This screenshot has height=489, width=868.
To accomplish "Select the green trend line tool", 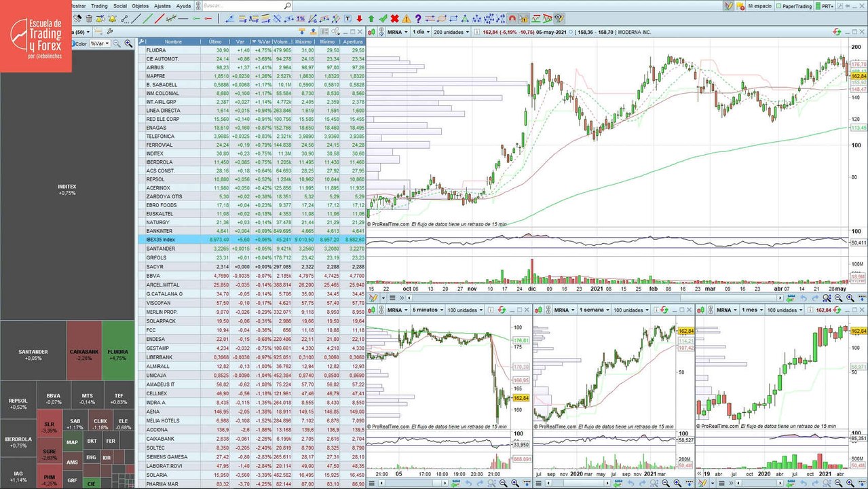I will tap(148, 18).
